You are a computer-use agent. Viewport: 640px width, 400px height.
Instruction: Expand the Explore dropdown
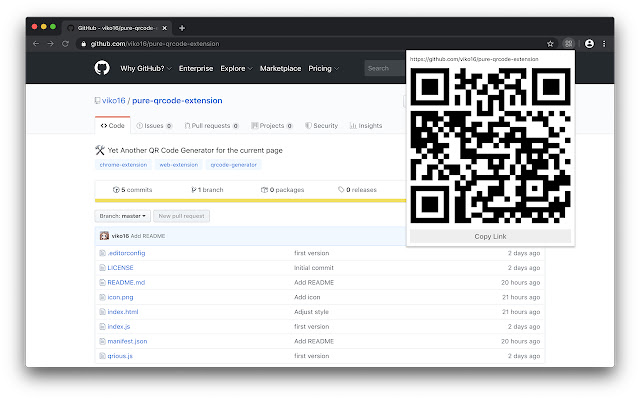(236, 68)
